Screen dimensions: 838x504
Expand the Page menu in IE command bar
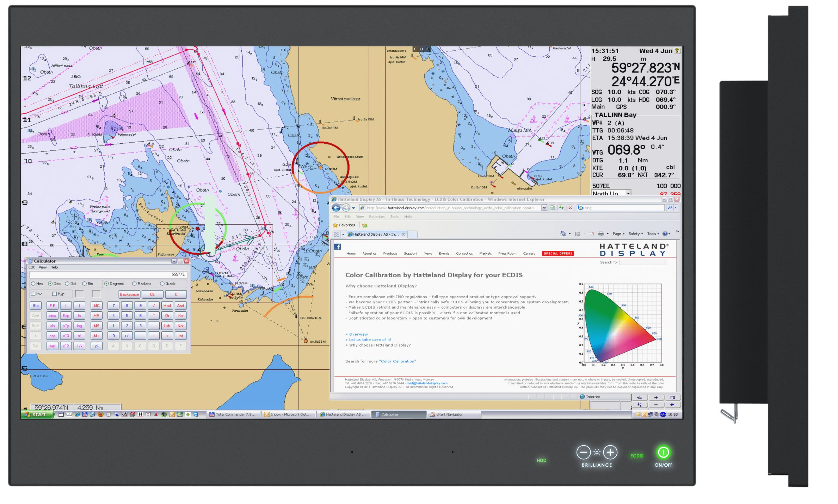click(618, 234)
